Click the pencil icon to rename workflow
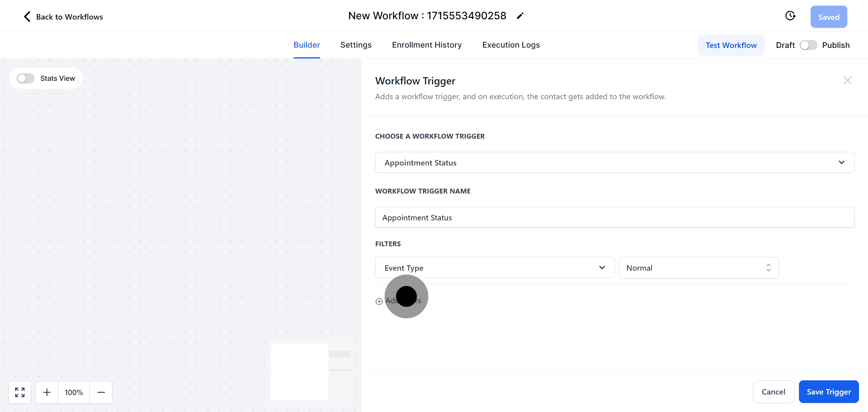The height and width of the screenshot is (412, 868). [520, 16]
